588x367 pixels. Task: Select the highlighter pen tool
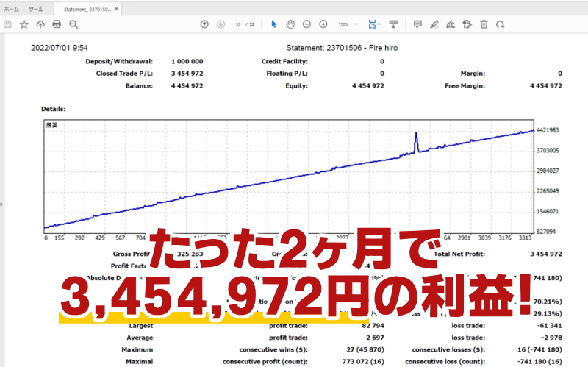click(434, 24)
